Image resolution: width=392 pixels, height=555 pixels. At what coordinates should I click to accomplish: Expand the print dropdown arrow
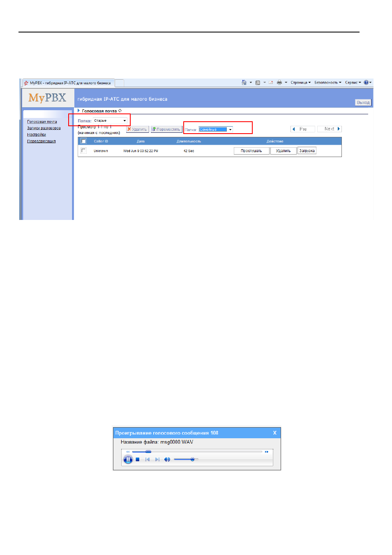(286, 83)
